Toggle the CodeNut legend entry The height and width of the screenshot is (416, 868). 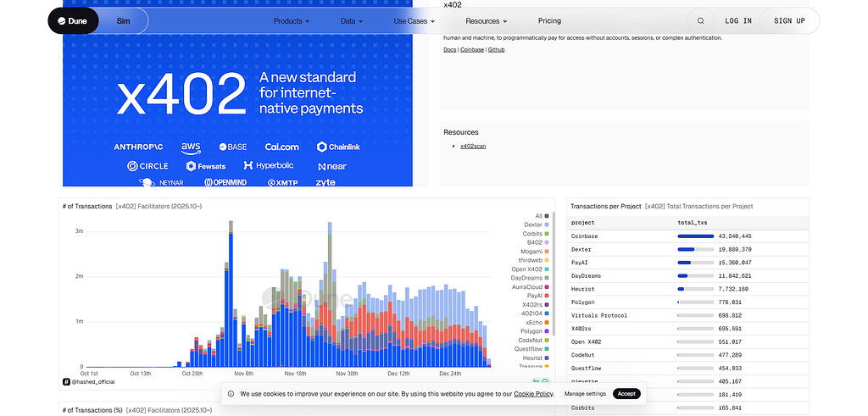pos(534,340)
